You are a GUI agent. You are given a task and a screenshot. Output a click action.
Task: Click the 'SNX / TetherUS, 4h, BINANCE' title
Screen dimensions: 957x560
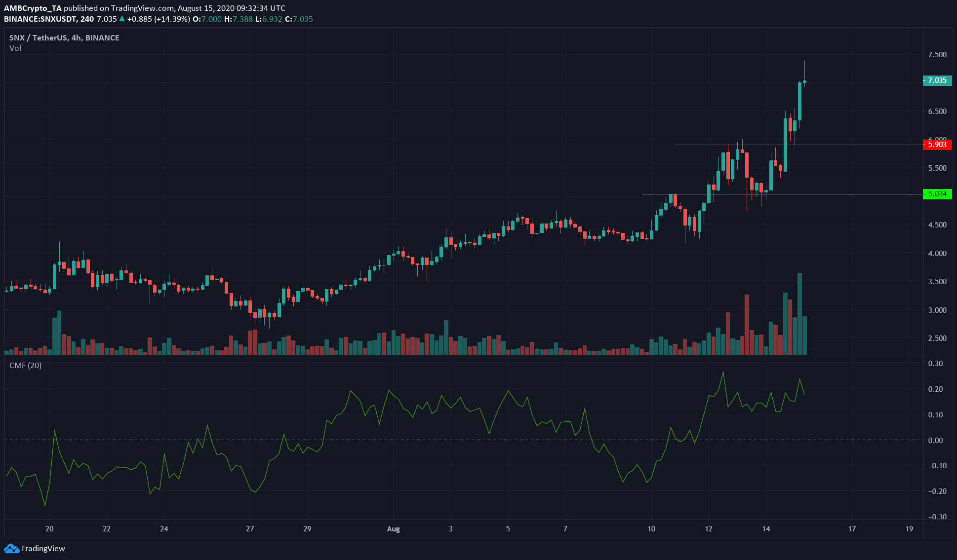pyautogui.click(x=64, y=37)
